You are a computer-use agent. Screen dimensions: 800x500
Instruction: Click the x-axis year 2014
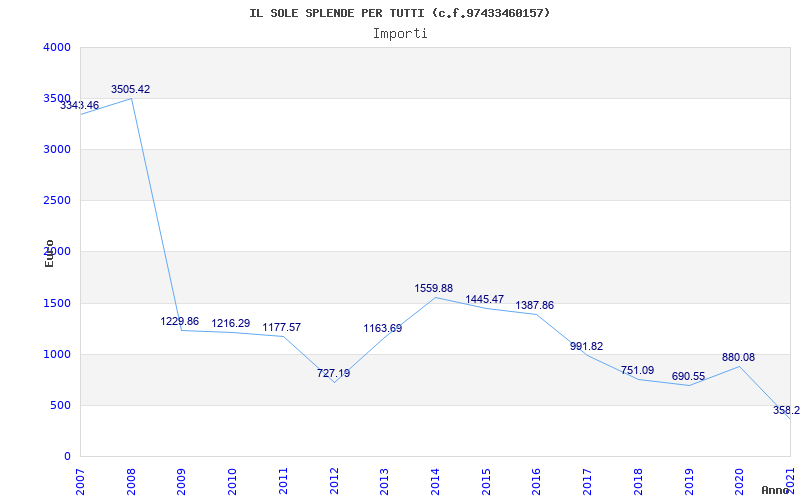[x=436, y=481]
